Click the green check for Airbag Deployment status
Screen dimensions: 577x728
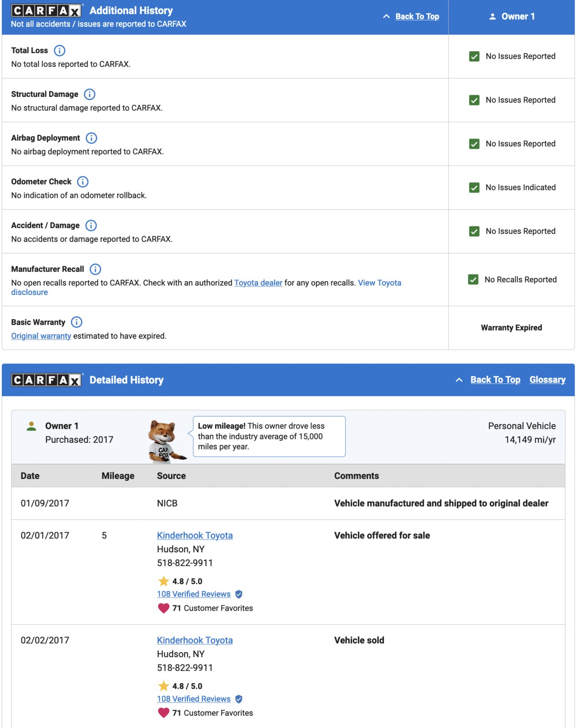[x=474, y=144]
